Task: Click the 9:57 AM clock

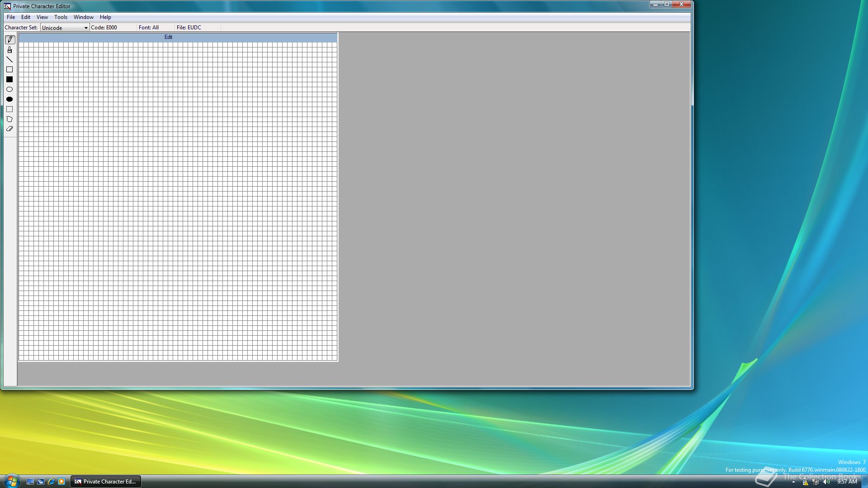Action: point(847,482)
